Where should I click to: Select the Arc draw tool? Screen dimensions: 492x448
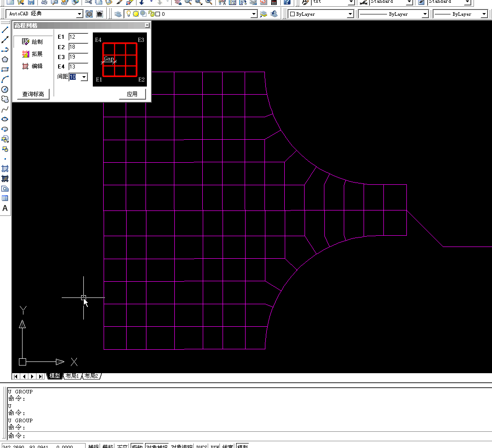point(5,79)
